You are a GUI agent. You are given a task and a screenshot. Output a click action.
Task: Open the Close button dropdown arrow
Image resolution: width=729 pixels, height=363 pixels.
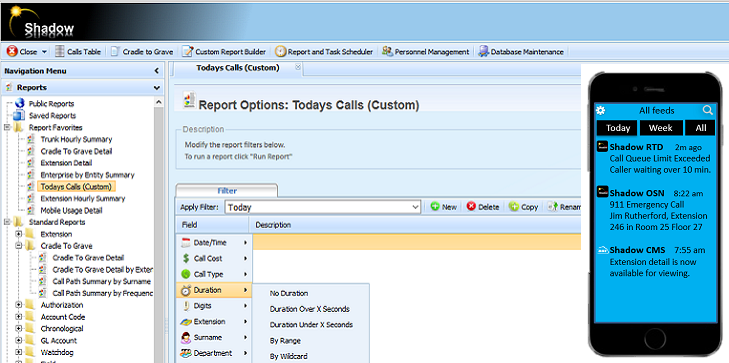[45, 52]
